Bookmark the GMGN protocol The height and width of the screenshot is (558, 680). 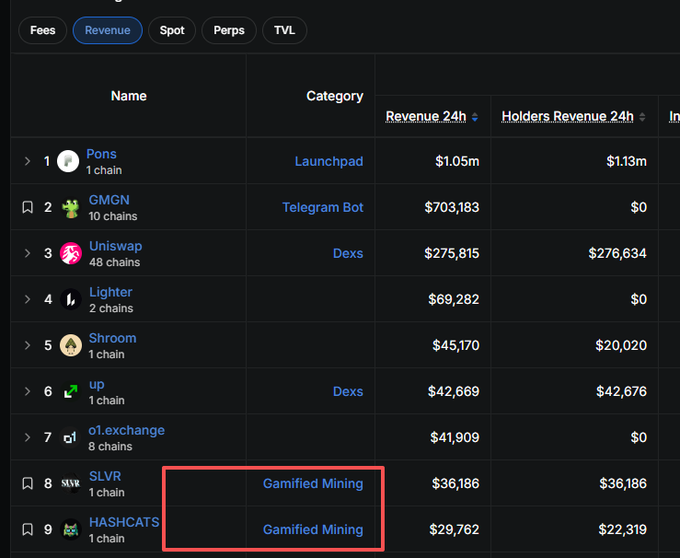pyautogui.click(x=27, y=207)
